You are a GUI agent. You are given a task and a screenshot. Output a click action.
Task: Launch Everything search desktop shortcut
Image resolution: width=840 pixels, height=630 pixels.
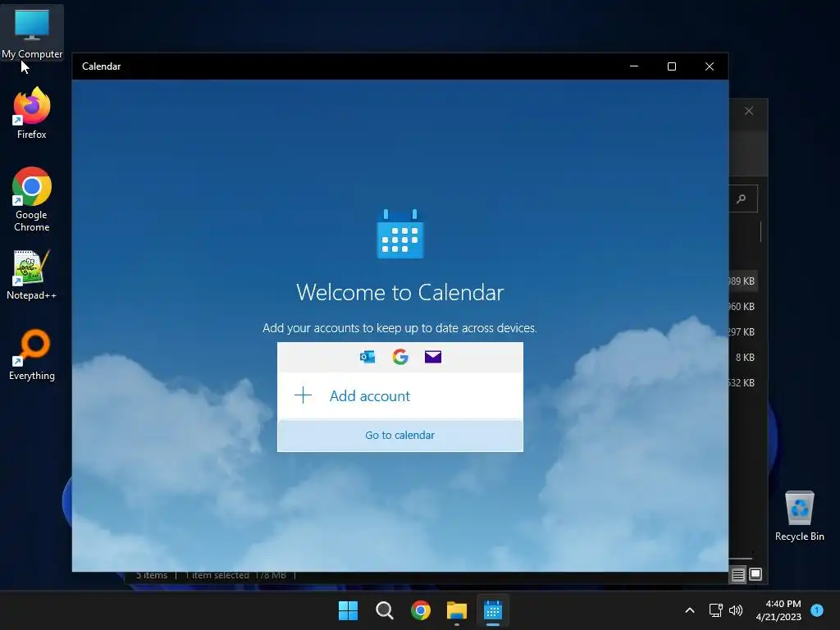click(x=32, y=354)
